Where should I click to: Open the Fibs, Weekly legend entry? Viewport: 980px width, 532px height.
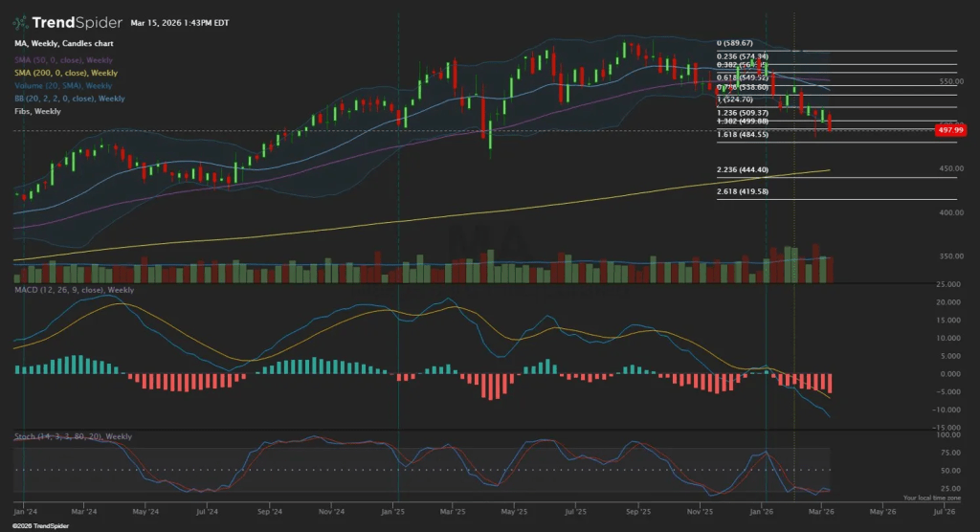pos(38,112)
